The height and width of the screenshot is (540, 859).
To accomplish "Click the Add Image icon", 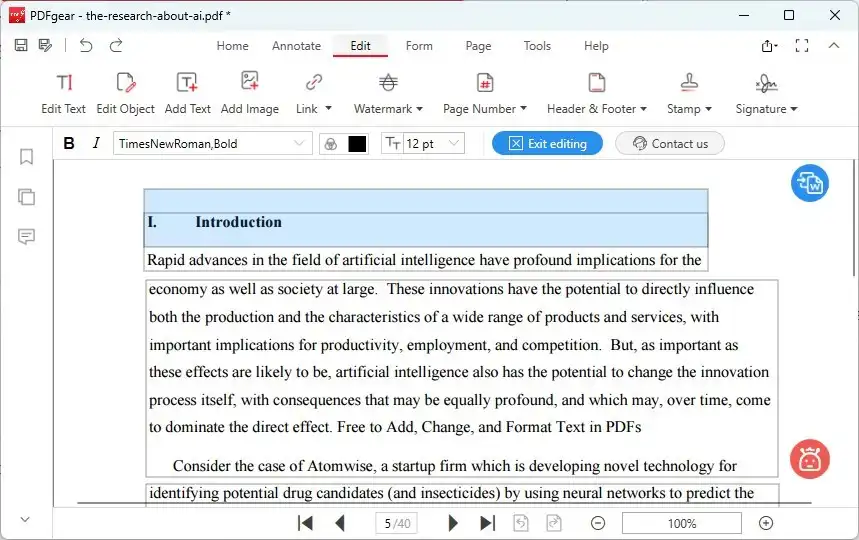I will pos(249,93).
